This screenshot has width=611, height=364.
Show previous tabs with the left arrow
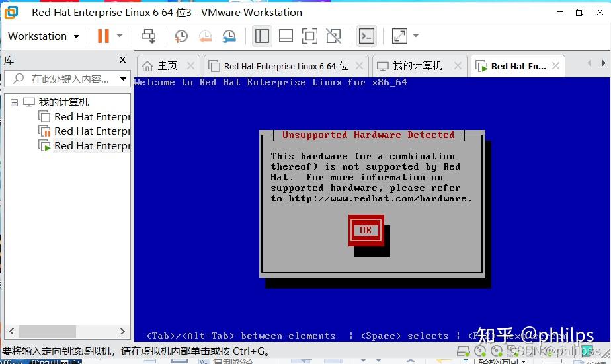(589, 63)
